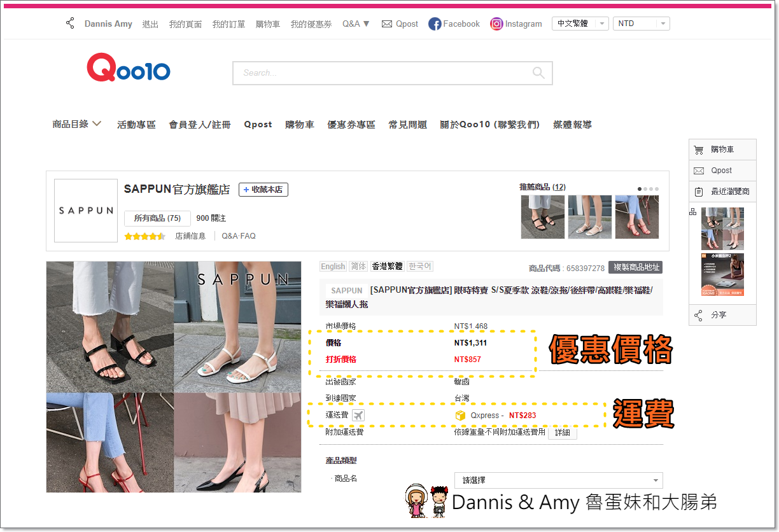Open the Instagram icon link
779x532 pixels.
pos(496,24)
